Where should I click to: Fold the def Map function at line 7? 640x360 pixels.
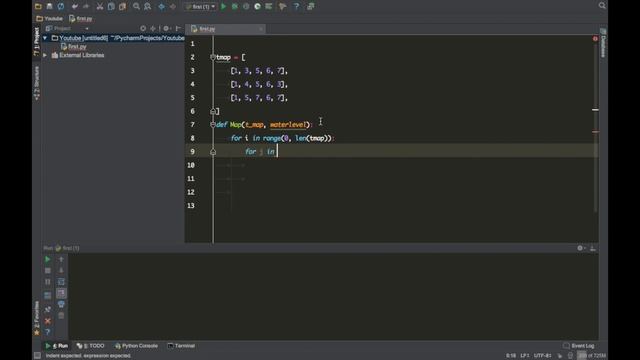[x=213, y=124]
